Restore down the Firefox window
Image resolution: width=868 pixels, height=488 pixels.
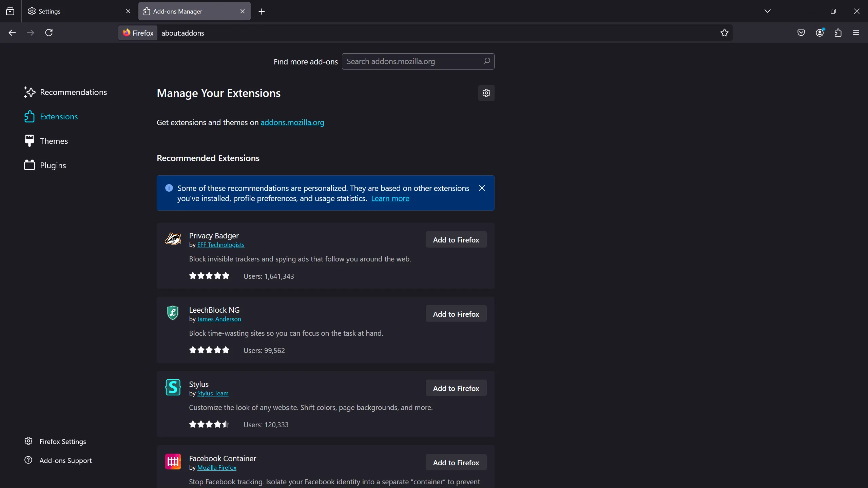click(833, 11)
